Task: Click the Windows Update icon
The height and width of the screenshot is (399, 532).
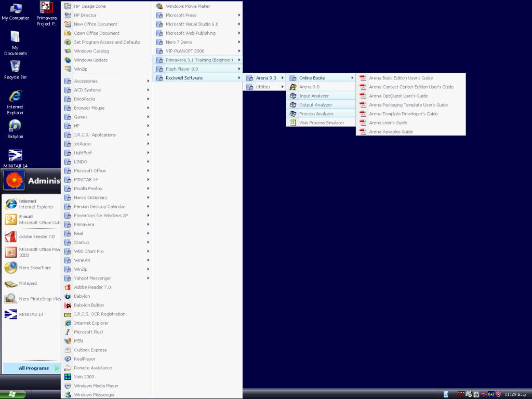Action: point(68,60)
